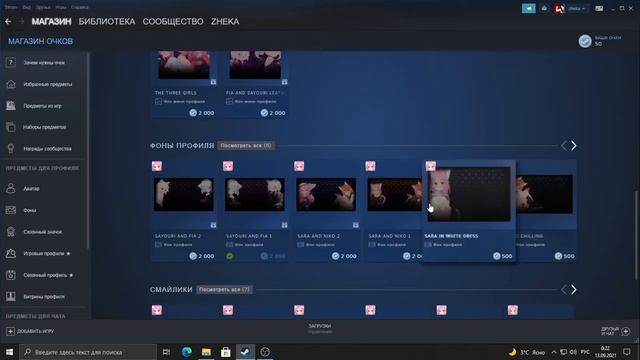
Task: Open the blue announcements icon in title bar
Action: 529,8
